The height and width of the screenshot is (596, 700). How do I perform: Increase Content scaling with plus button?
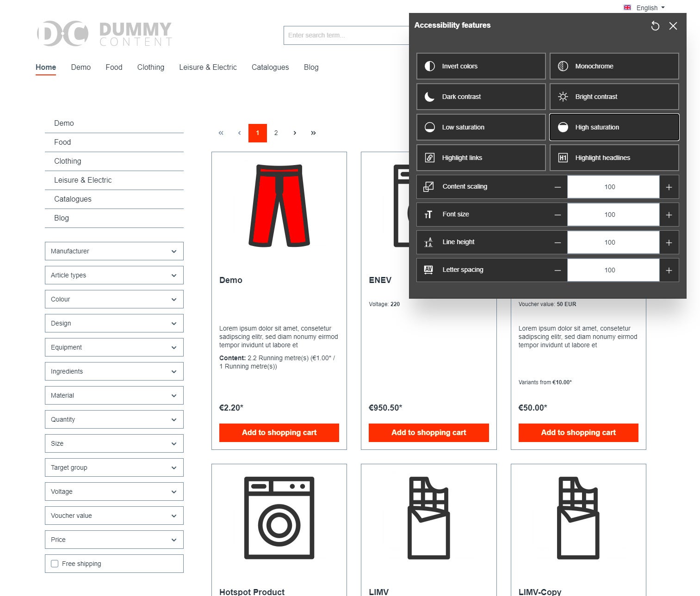click(669, 187)
